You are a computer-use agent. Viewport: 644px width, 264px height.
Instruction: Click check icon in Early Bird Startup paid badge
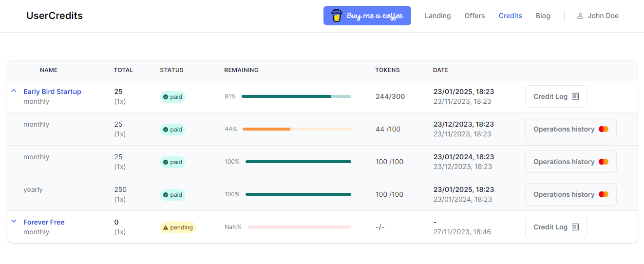click(x=166, y=97)
